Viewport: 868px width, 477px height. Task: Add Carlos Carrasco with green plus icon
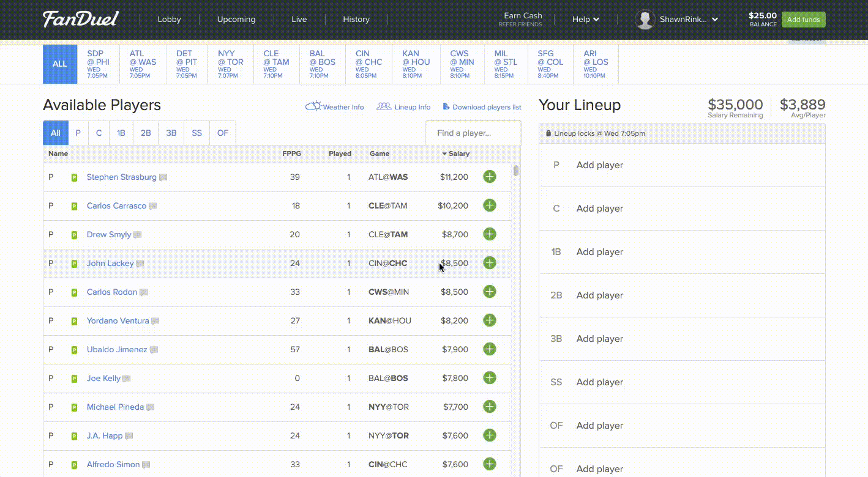point(490,205)
